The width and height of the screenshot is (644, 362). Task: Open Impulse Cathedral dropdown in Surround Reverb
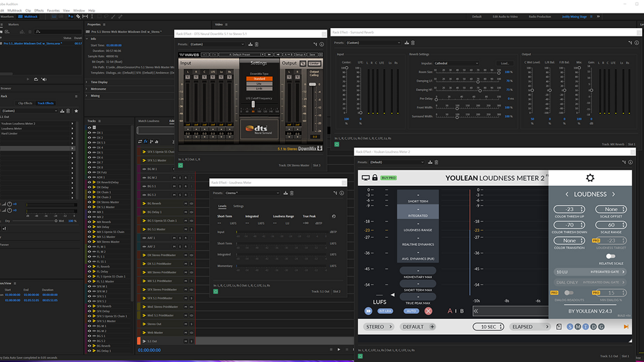pos(456,63)
